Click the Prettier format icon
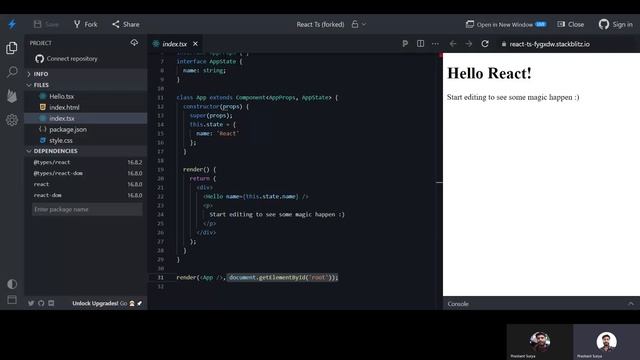The height and width of the screenshot is (360, 640). (x=405, y=44)
